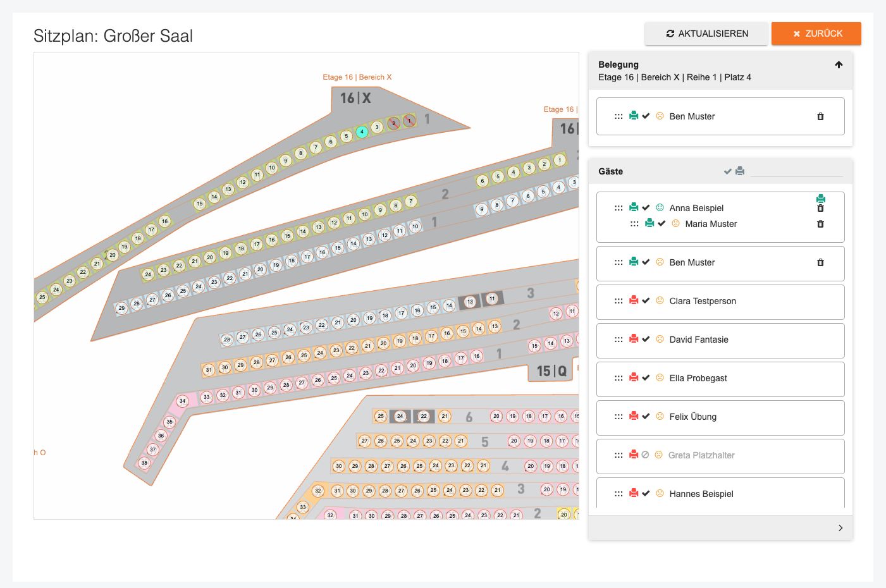Click the Greta Platzhalter greyed-out name

[701, 455]
